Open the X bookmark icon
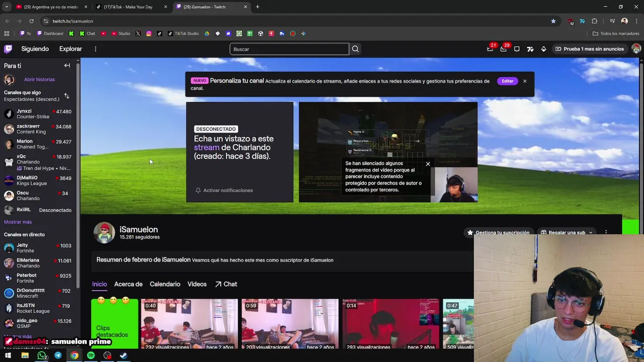Screen dimensions: 644x362 138,34
